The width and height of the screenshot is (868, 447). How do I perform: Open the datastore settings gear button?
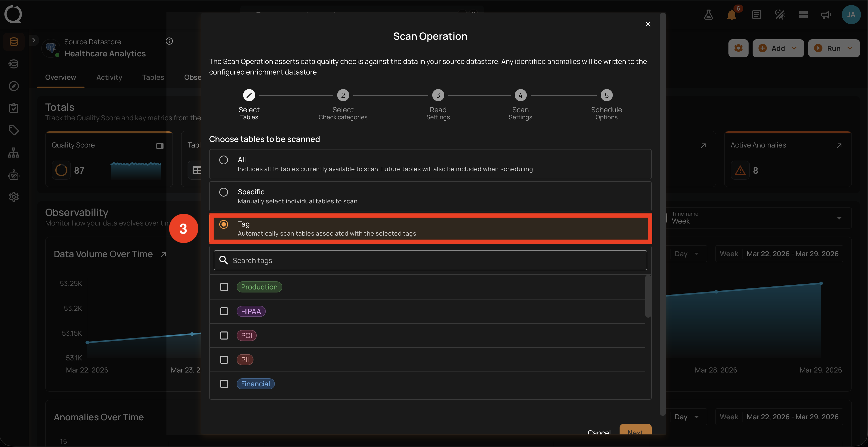pos(738,48)
